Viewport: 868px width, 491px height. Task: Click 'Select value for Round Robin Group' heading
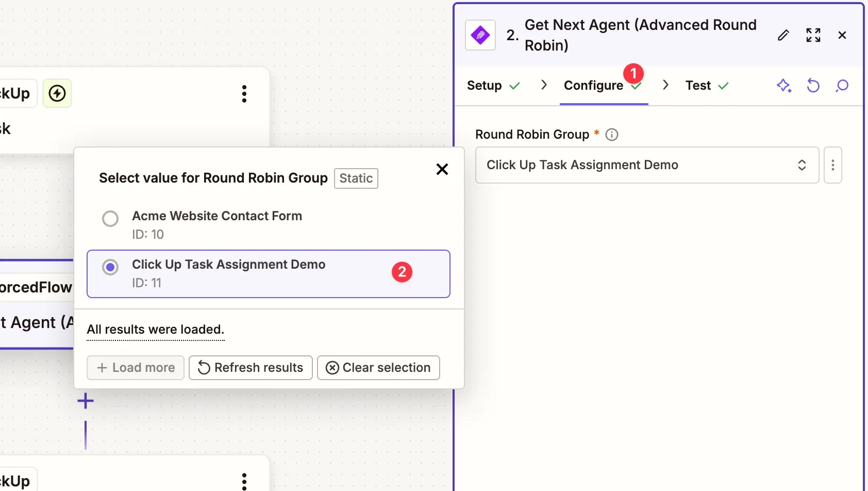[x=213, y=178]
